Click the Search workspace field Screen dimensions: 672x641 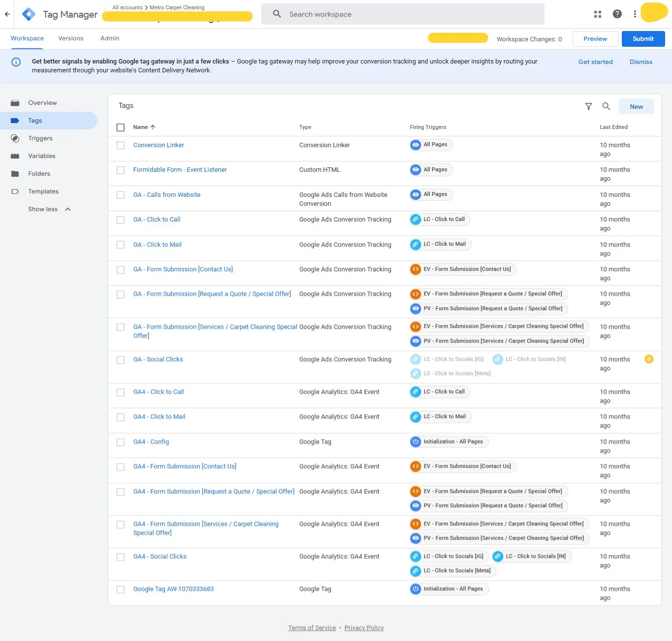click(403, 14)
